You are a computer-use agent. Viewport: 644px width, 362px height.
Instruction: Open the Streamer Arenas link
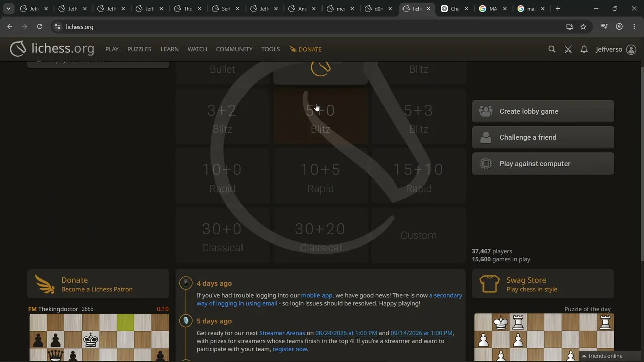click(282, 333)
